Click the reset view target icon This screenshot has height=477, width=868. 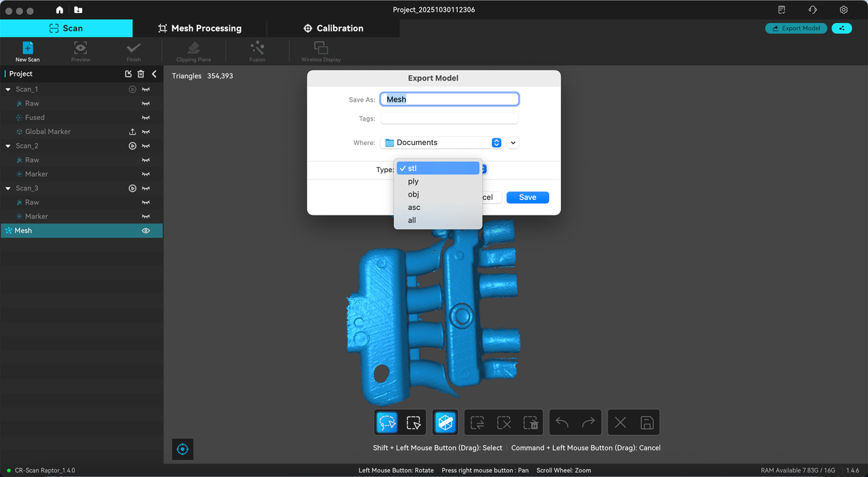coord(182,449)
